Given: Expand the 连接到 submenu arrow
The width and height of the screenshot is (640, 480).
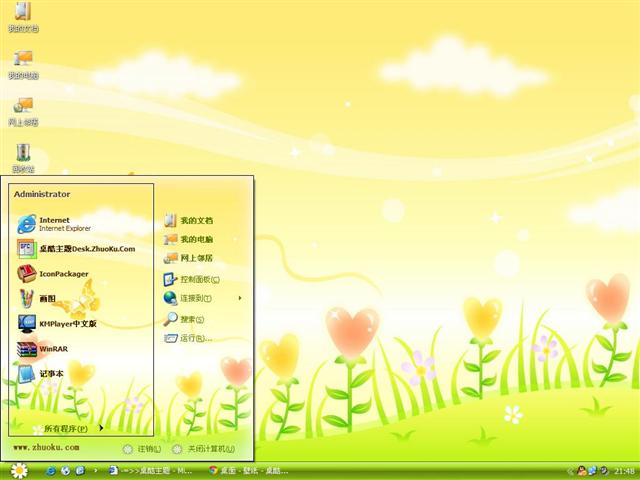Looking at the screenshot, I should 240,298.
